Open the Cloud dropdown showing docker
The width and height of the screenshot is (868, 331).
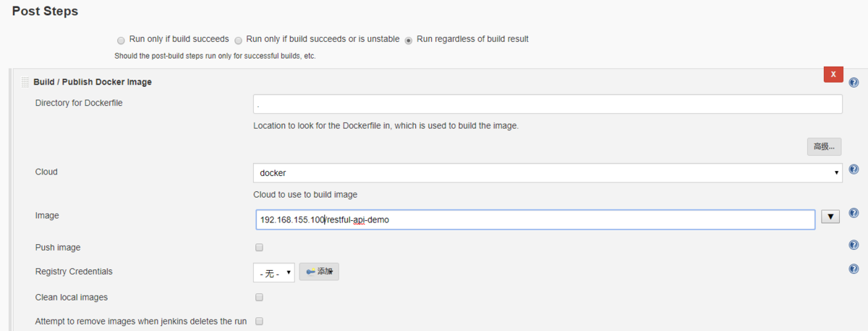click(x=548, y=173)
